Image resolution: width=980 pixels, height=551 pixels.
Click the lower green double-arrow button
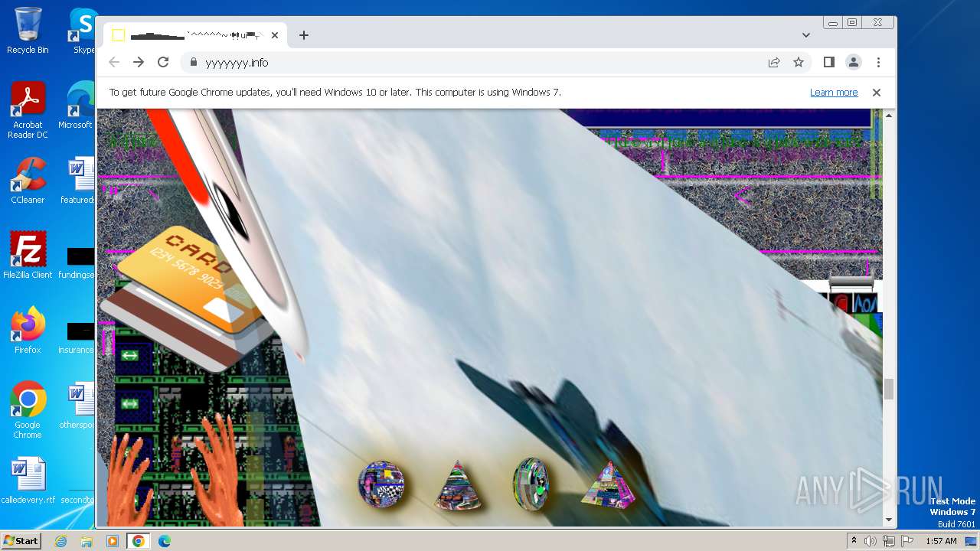[x=129, y=403]
